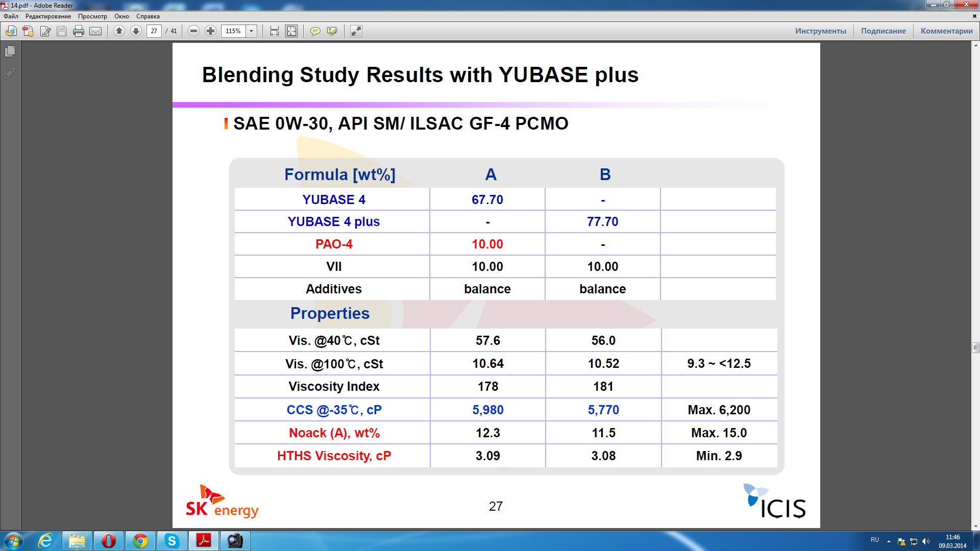Open Google Chrome from taskbar

pyautogui.click(x=140, y=540)
